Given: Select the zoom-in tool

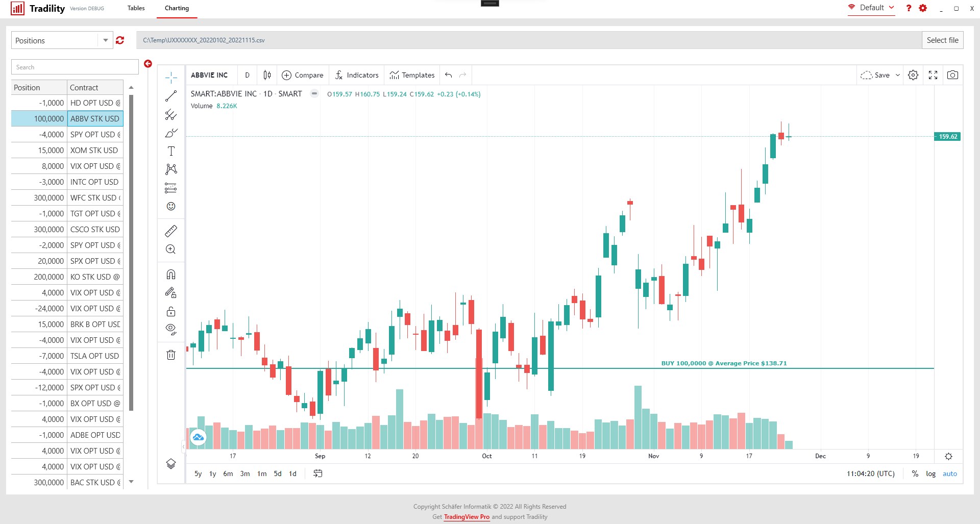Looking at the screenshot, I should [x=171, y=249].
